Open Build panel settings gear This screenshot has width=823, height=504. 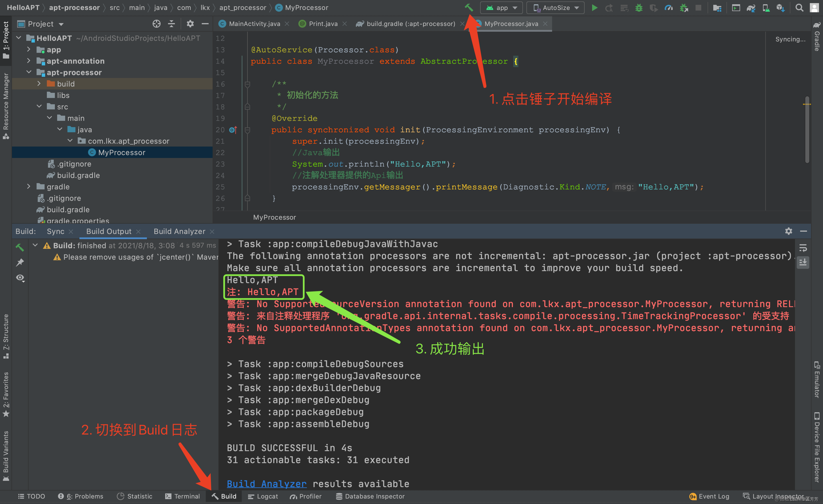788,231
